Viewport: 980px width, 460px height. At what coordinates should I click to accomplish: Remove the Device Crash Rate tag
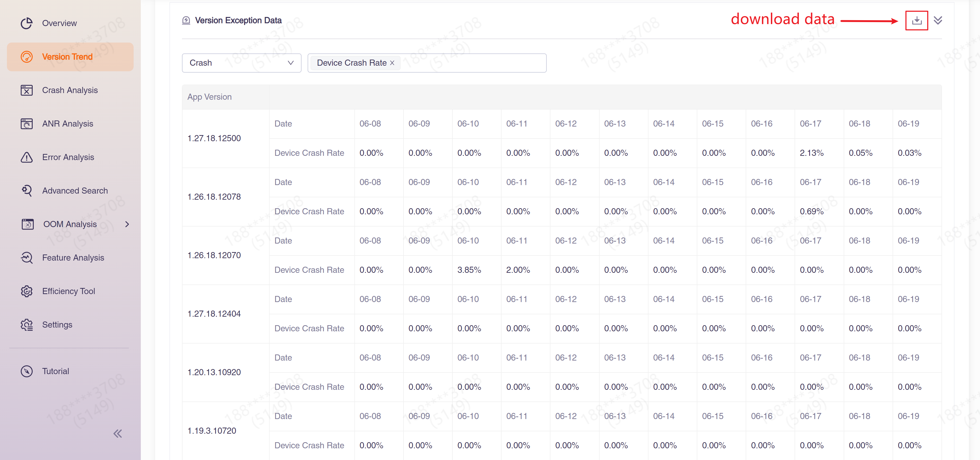(392, 63)
